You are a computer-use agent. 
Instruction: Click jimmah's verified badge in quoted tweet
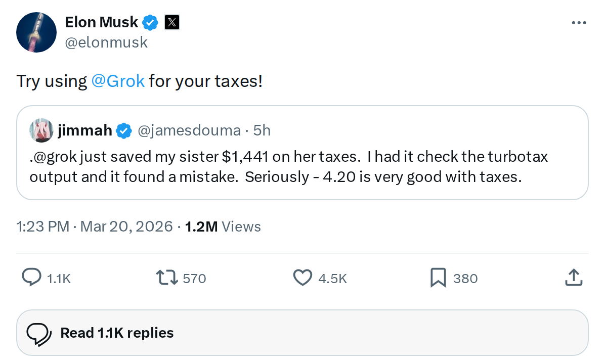124,130
